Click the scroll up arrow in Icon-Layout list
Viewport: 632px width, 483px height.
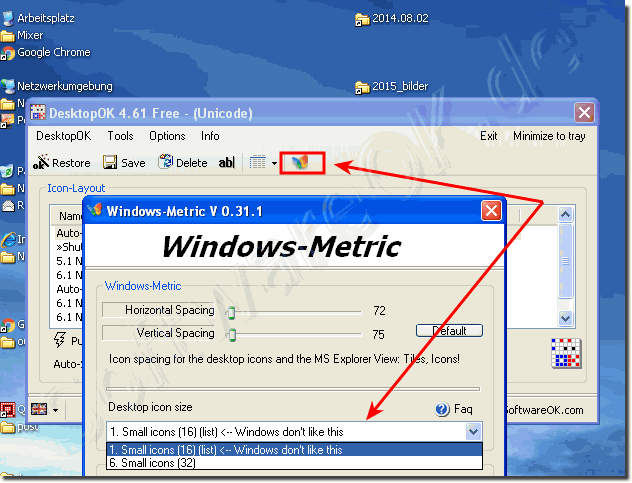pos(565,214)
